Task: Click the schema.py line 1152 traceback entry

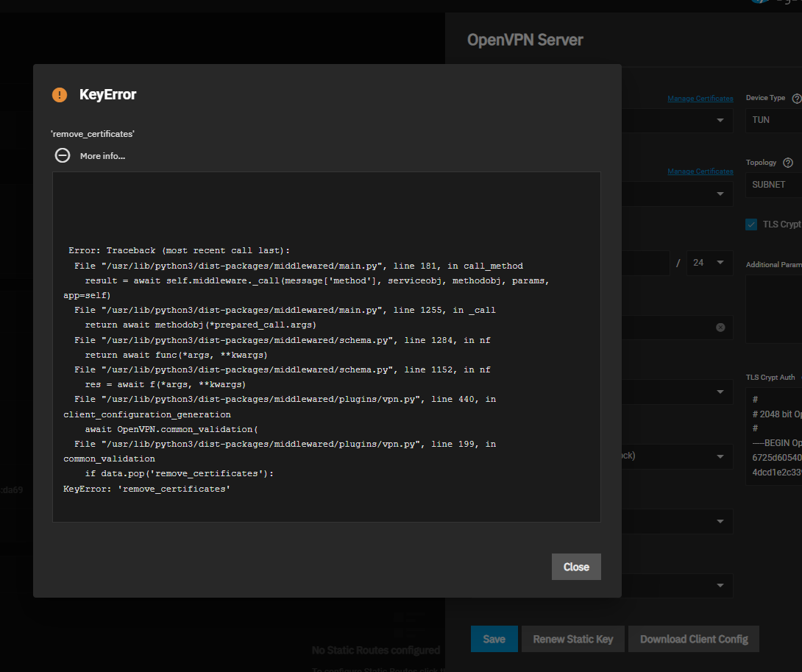Action: [x=282, y=369]
